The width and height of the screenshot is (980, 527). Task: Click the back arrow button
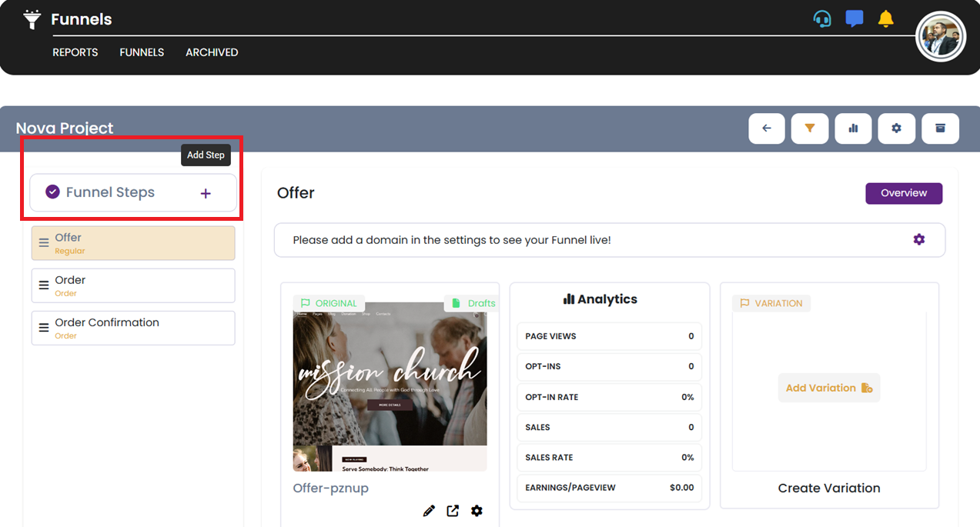(766, 128)
